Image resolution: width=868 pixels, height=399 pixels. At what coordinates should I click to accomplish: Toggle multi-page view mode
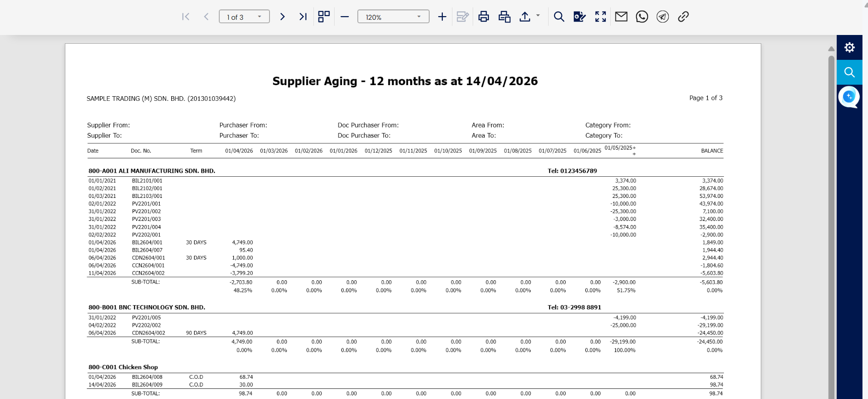click(324, 17)
